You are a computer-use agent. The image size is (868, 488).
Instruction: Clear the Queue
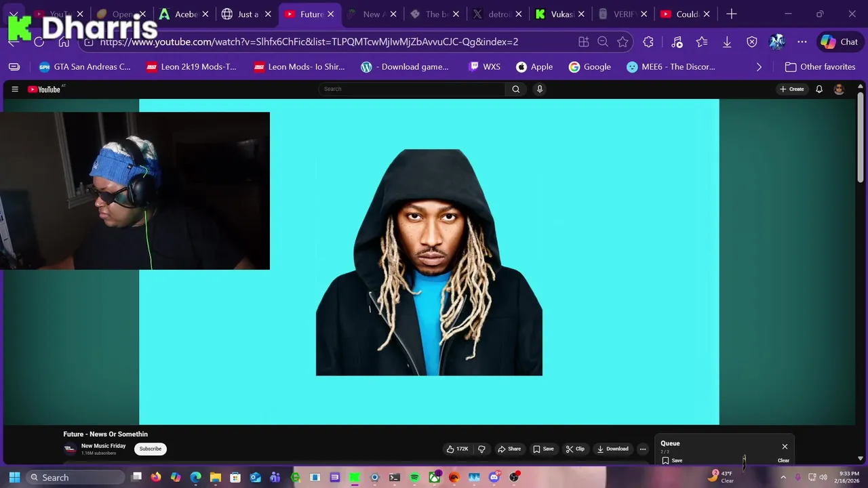tap(783, 460)
